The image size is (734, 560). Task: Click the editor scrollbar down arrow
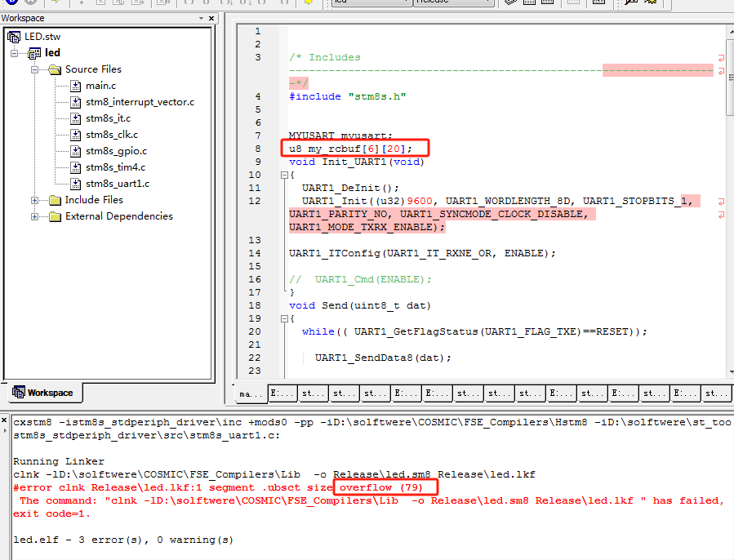731,372
